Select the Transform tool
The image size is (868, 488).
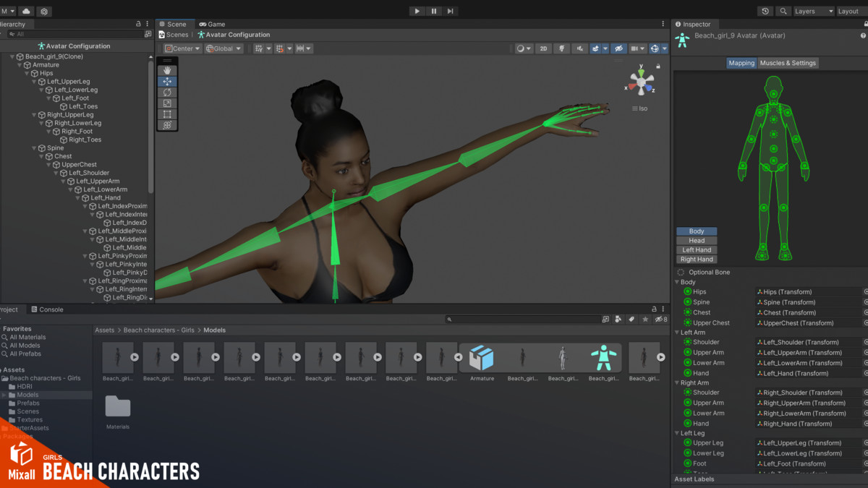click(x=167, y=125)
